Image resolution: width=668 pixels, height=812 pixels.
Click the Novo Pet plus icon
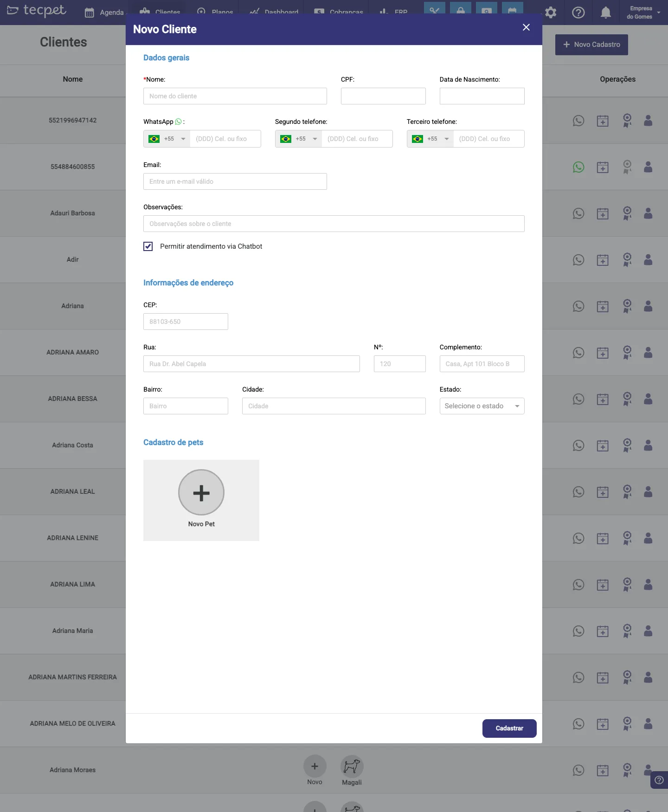point(201,492)
